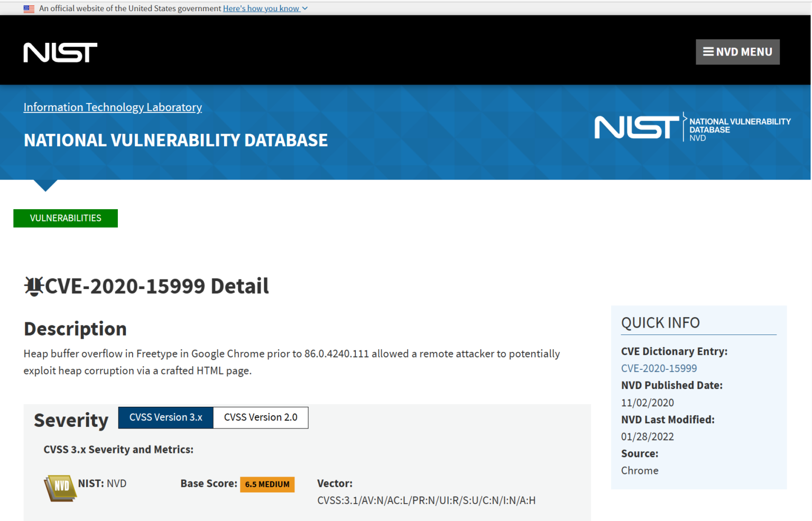
Task: Click the green VULNERABILITIES badge
Action: (66, 218)
